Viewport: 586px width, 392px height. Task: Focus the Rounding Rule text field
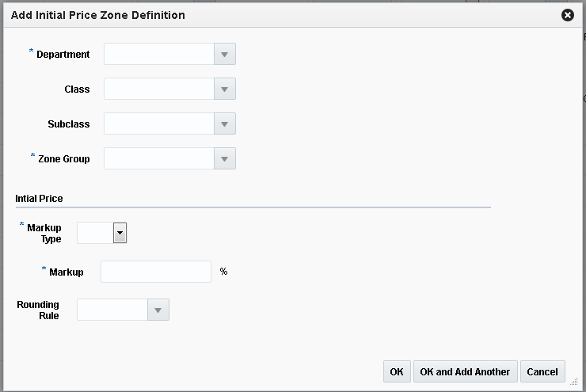pyautogui.click(x=112, y=310)
